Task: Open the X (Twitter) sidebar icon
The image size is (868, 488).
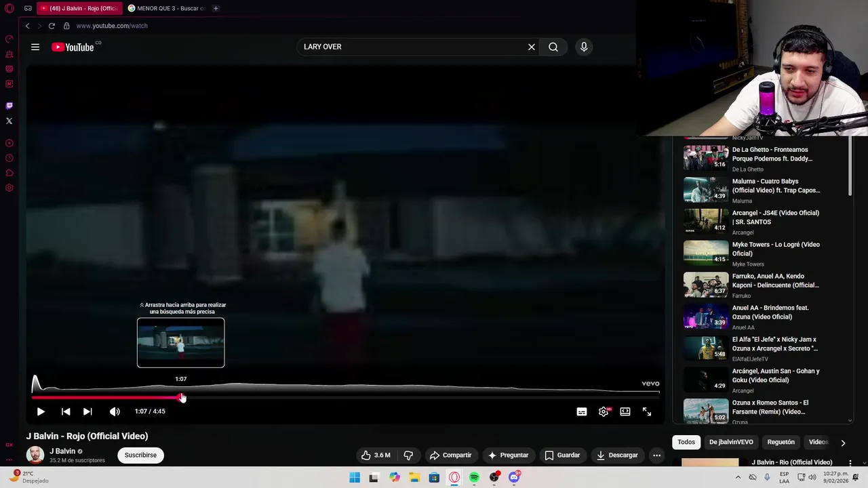Action: point(9,121)
